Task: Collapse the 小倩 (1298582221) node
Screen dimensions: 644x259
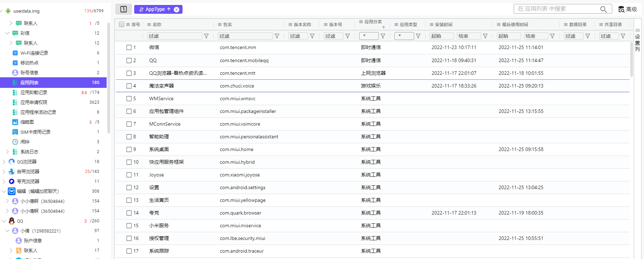Action: [7, 231]
